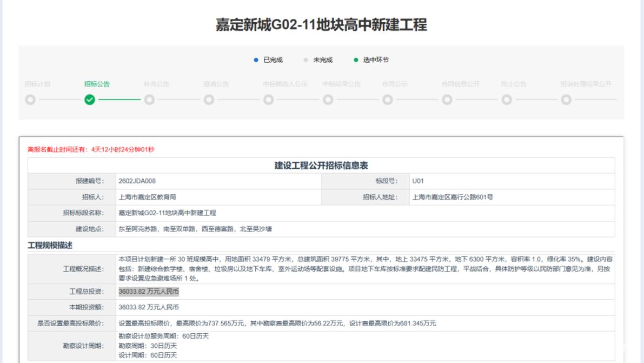Click the 最高投标限价 value with 737.565万元

click(277, 324)
